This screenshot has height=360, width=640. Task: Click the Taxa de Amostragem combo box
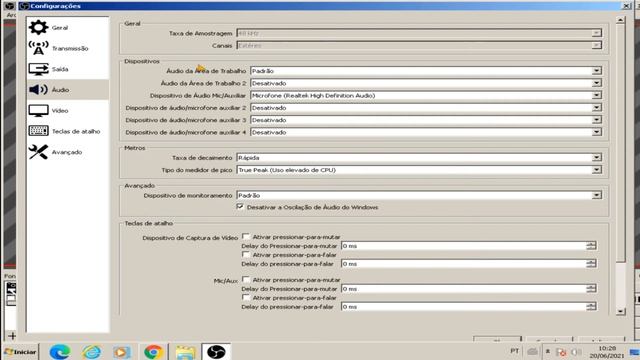(x=419, y=33)
